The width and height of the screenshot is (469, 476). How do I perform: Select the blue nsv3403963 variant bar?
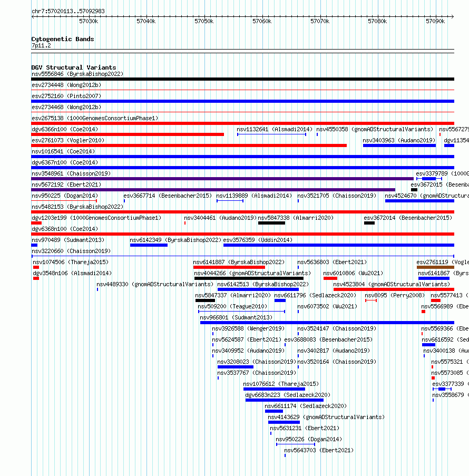click(399, 145)
